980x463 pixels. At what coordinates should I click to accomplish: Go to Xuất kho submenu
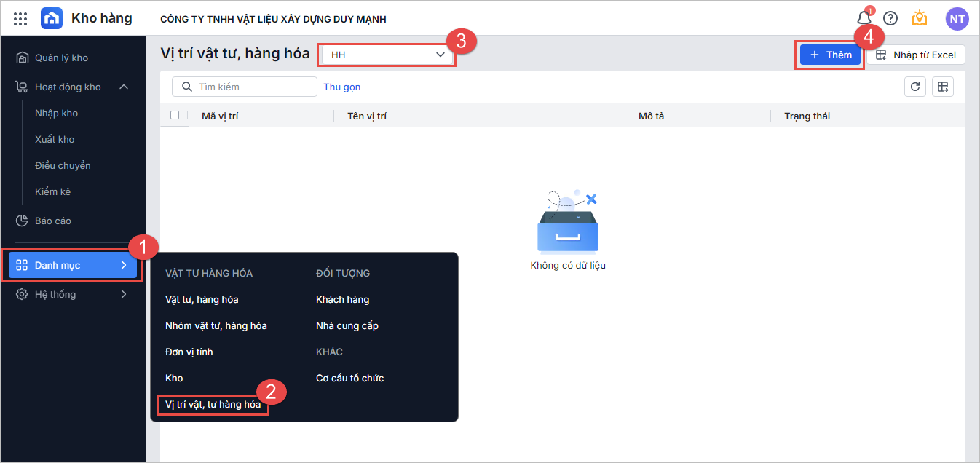(x=55, y=139)
